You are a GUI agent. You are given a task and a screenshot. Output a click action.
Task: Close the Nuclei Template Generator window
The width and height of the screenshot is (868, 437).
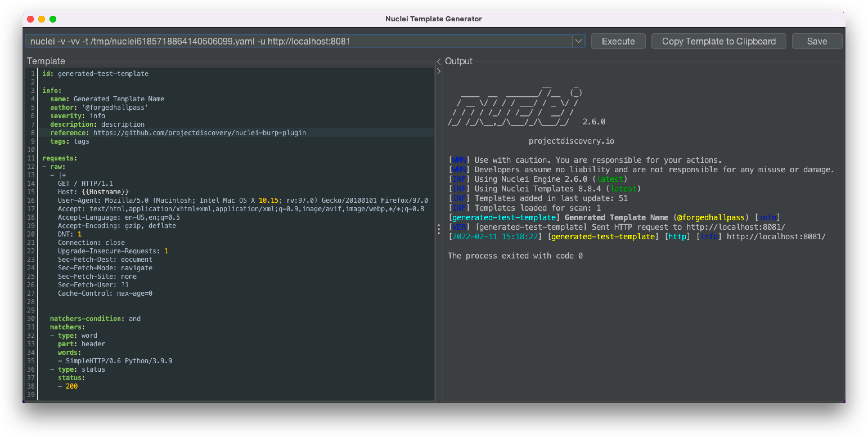pyautogui.click(x=30, y=19)
